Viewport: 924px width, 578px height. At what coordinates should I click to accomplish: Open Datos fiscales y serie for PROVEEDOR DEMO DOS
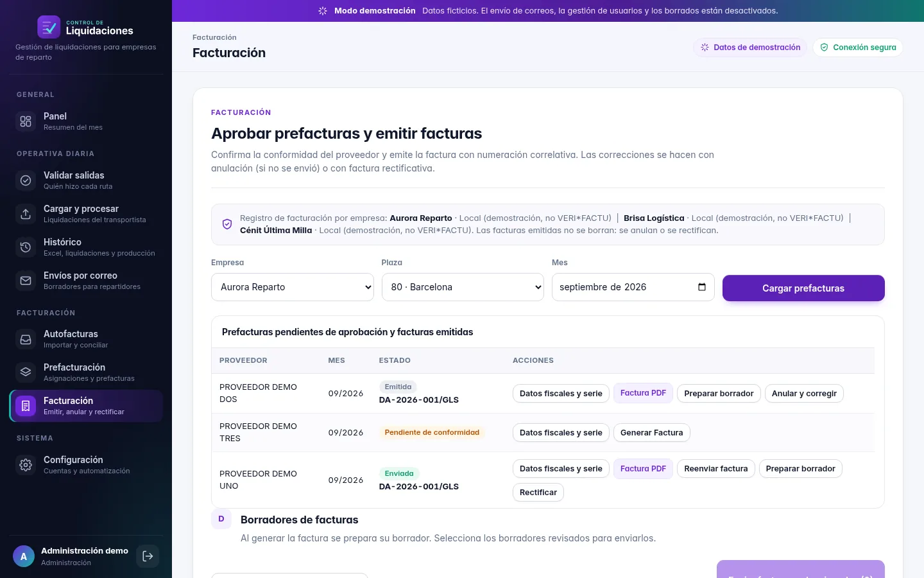tap(561, 394)
